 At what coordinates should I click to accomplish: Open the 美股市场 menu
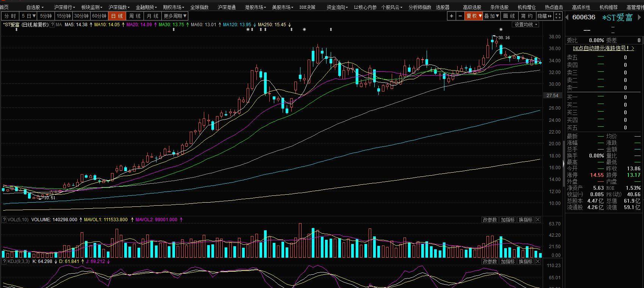point(283,7)
